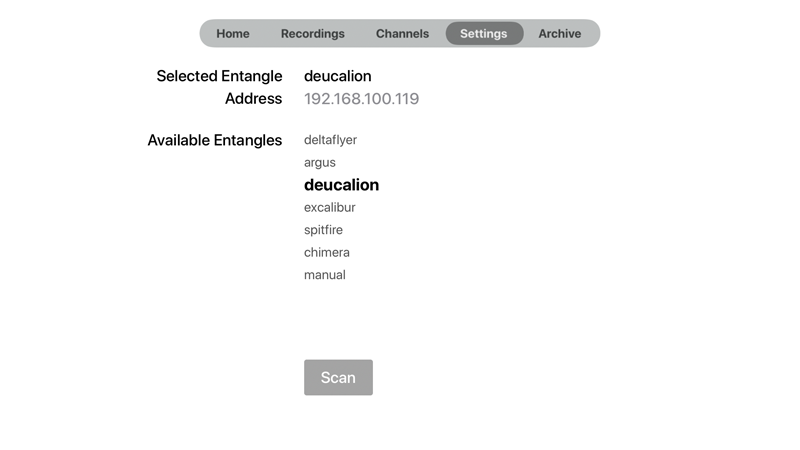Start a new entangle scan

(338, 378)
